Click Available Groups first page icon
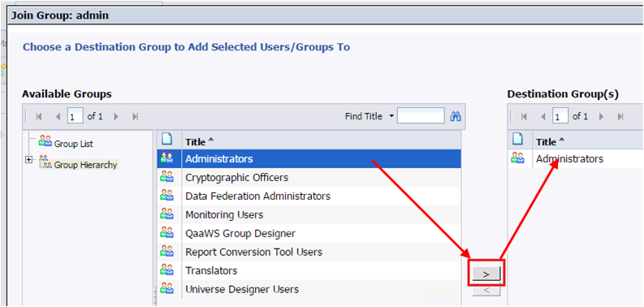The width and height of the screenshot is (644, 307). (39, 117)
